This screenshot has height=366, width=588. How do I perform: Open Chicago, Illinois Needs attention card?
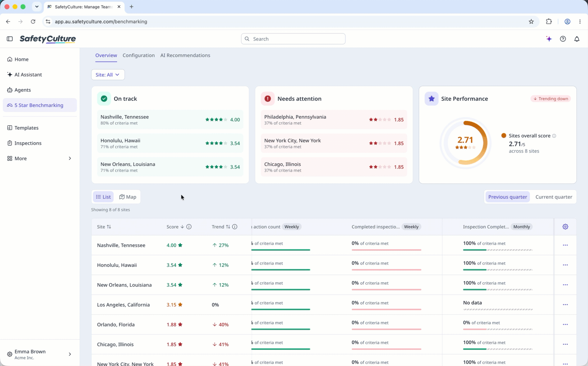334,167
